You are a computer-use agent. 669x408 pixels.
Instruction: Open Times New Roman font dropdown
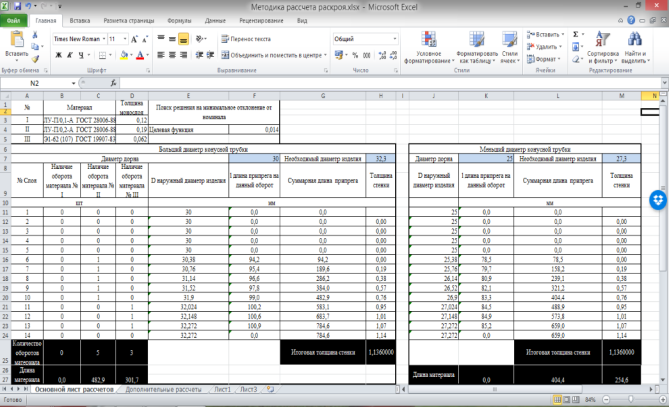point(104,39)
